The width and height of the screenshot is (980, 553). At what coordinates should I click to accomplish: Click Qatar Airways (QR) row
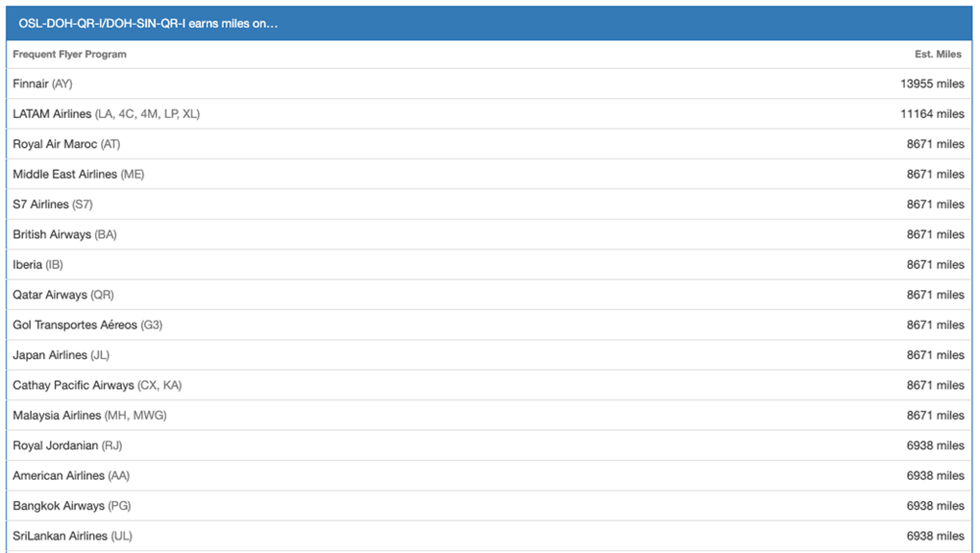pos(63,295)
